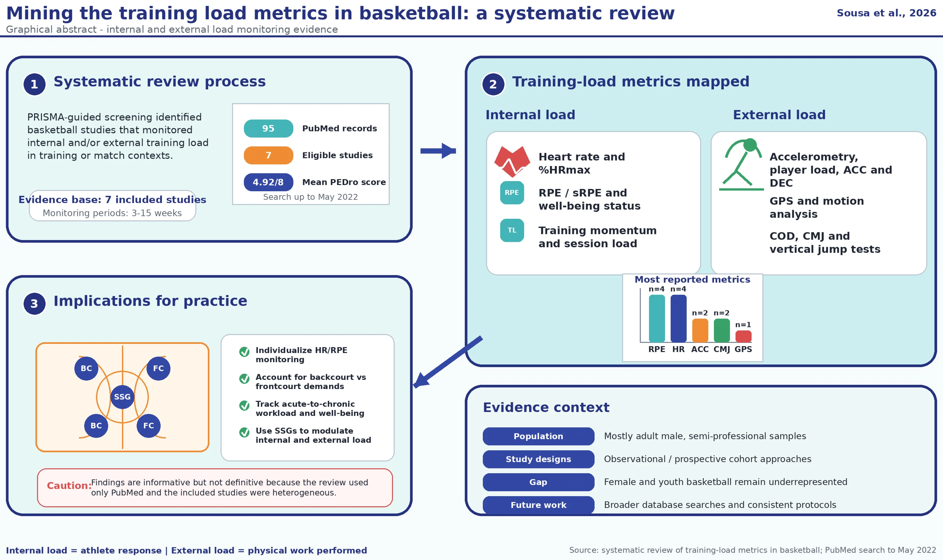Click the SSG circle on the court
The width and height of the screenshot is (943, 560).
122,397
